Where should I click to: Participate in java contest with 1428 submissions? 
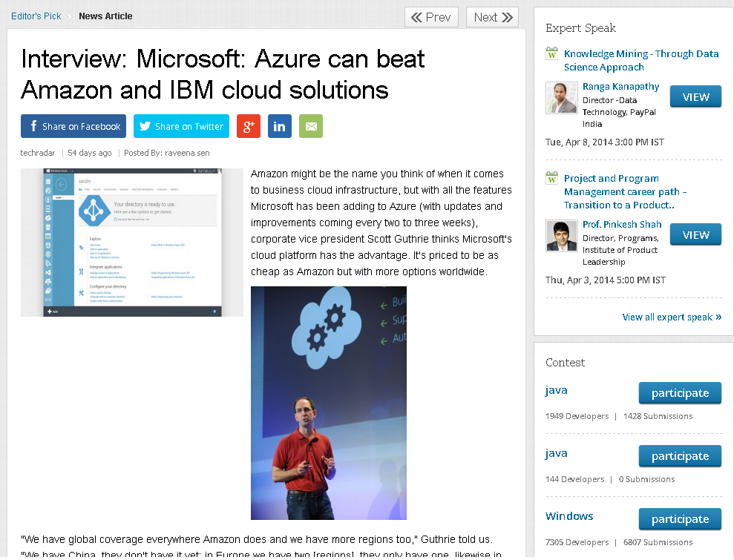(680, 393)
